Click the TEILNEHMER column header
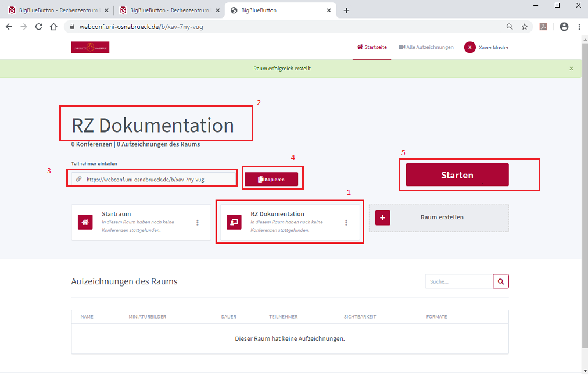The height and width of the screenshot is (375, 588). (x=283, y=317)
